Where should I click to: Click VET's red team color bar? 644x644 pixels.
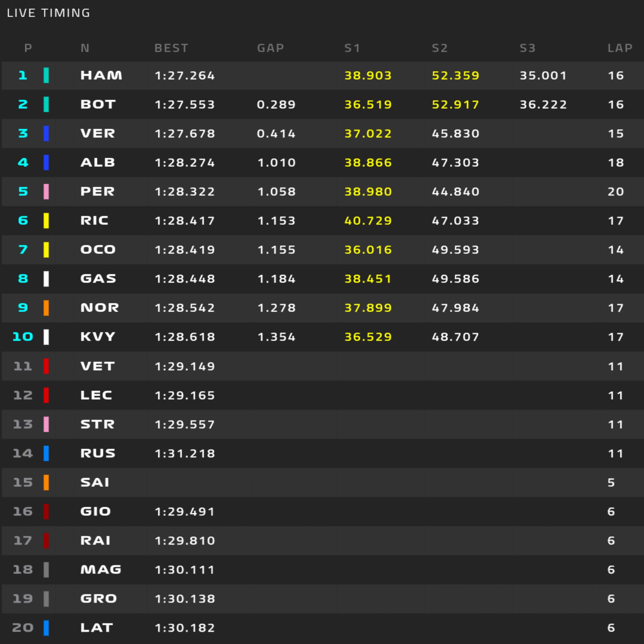click(x=46, y=366)
